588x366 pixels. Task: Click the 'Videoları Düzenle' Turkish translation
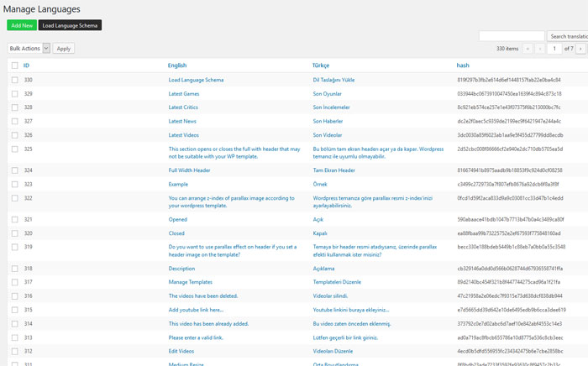tap(333, 351)
